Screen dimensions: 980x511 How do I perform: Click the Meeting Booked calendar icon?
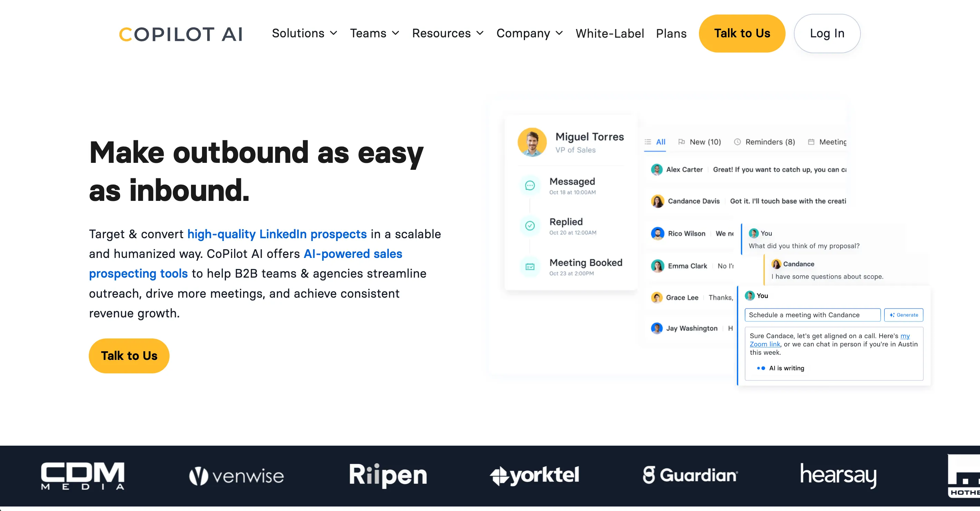tap(530, 267)
